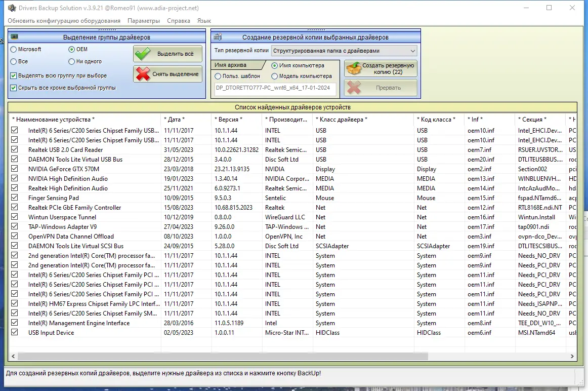This screenshot has width=588, height=391.
Task: Open the Обновить конфигурацию оборудования menu
Action: 64,21
